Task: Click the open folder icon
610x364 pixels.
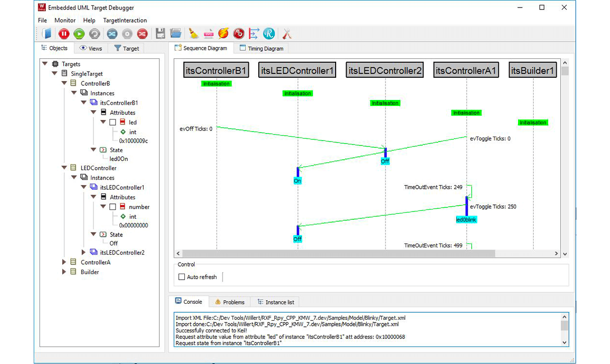Action: pos(176,34)
